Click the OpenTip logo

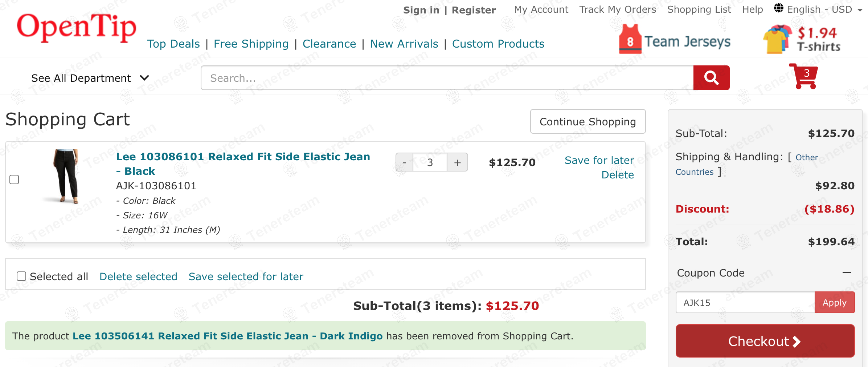(76, 28)
